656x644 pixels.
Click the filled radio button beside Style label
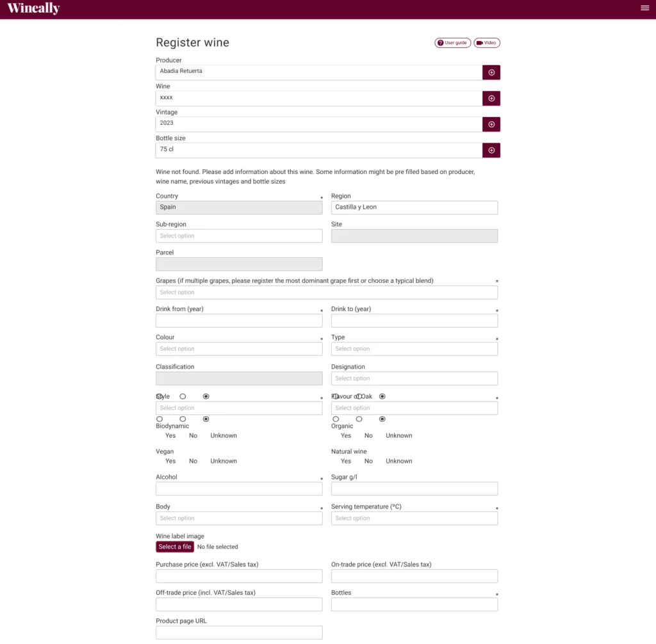(x=206, y=396)
